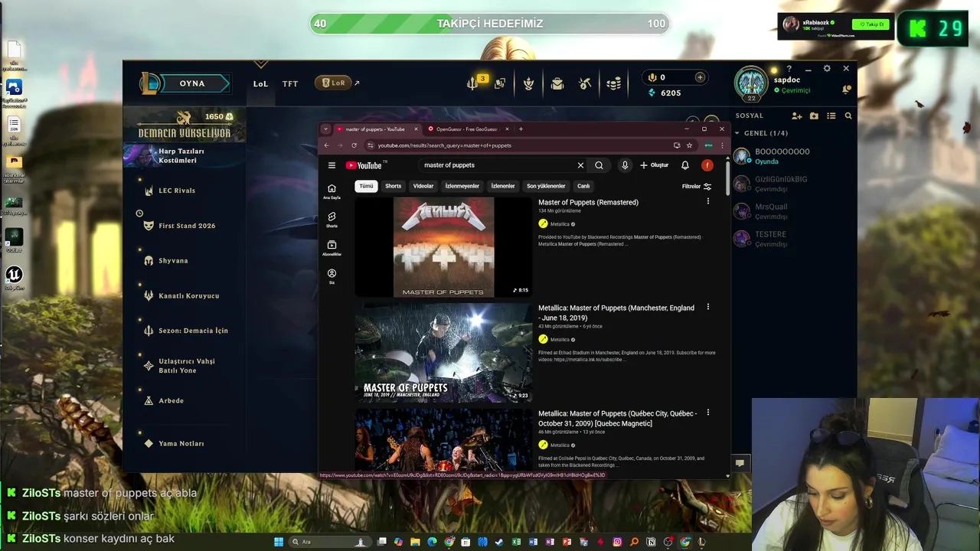This screenshot has height=551, width=980.
Task: Open the browser tab search dropdown arrow
Action: point(325,129)
